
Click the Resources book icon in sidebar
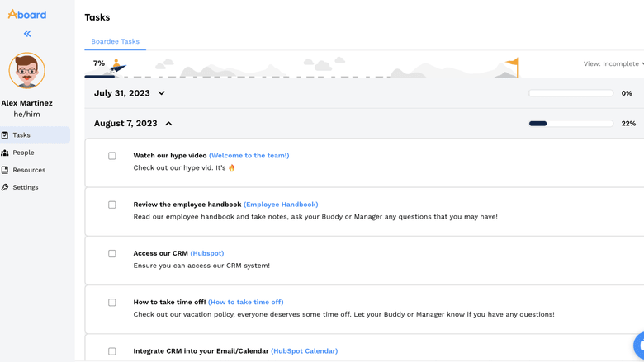(x=5, y=170)
